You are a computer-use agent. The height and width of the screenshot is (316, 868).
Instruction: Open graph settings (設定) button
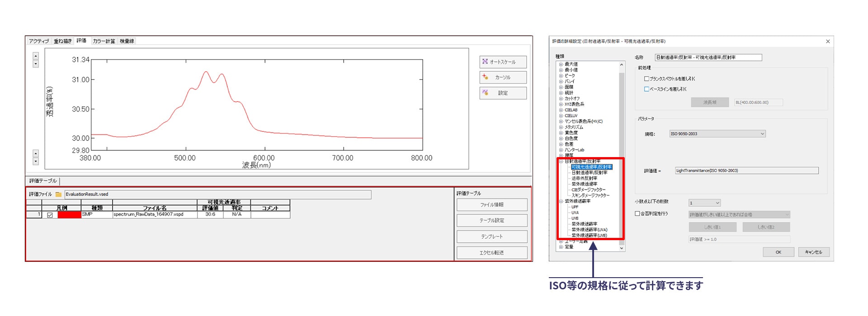[x=503, y=93]
